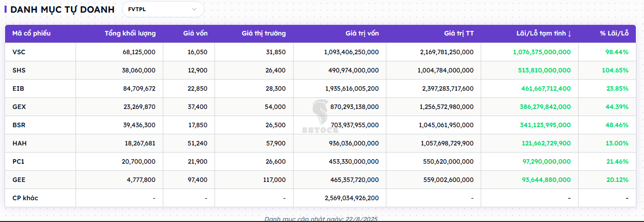Image resolution: width=644 pixels, height=222 pixels.
Task: Choose the BSR stock ticker
Action: pyautogui.click(x=18, y=125)
